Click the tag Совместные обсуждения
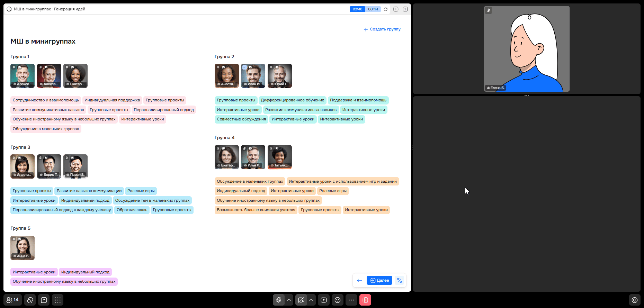644x308 pixels. pos(241,119)
